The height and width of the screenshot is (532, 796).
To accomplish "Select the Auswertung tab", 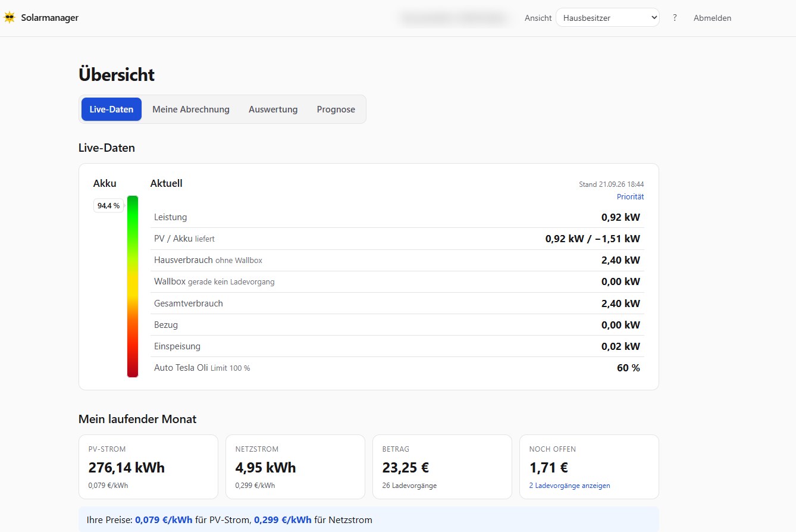I will [x=273, y=109].
